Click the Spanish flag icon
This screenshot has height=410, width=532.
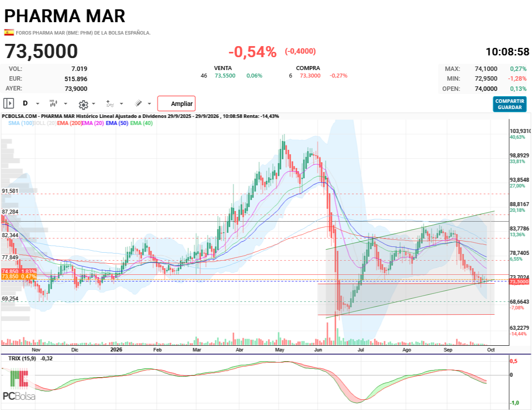coord(9,32)
